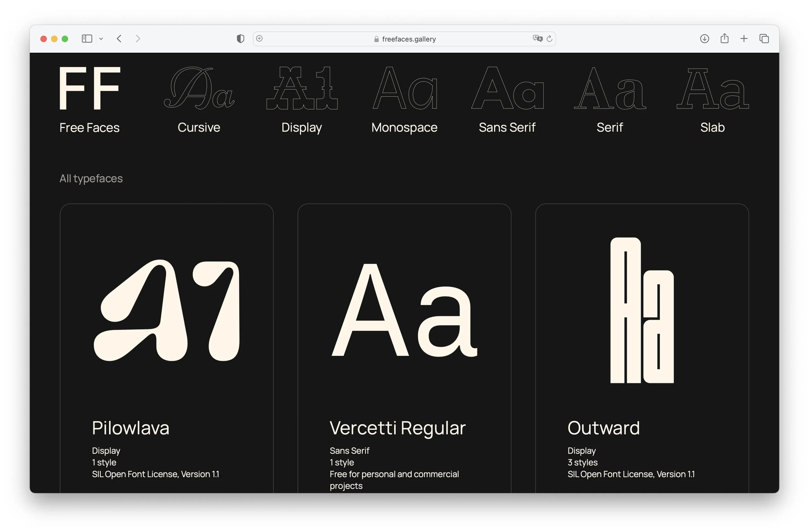Viewport: 809px width, 532px height.
Task: Open the Sans Serif typeface category
Action: click(507, 99)
